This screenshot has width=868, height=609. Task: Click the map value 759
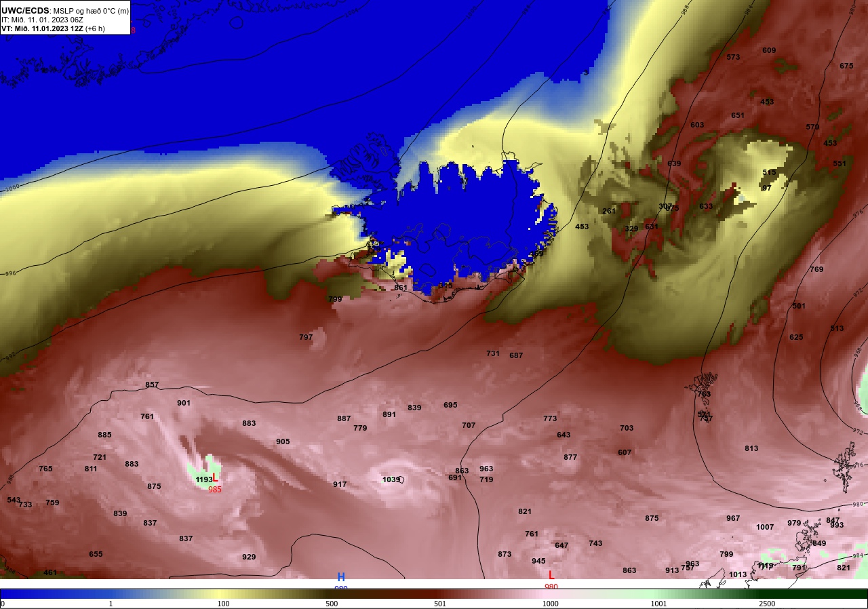tap(52, 503)
